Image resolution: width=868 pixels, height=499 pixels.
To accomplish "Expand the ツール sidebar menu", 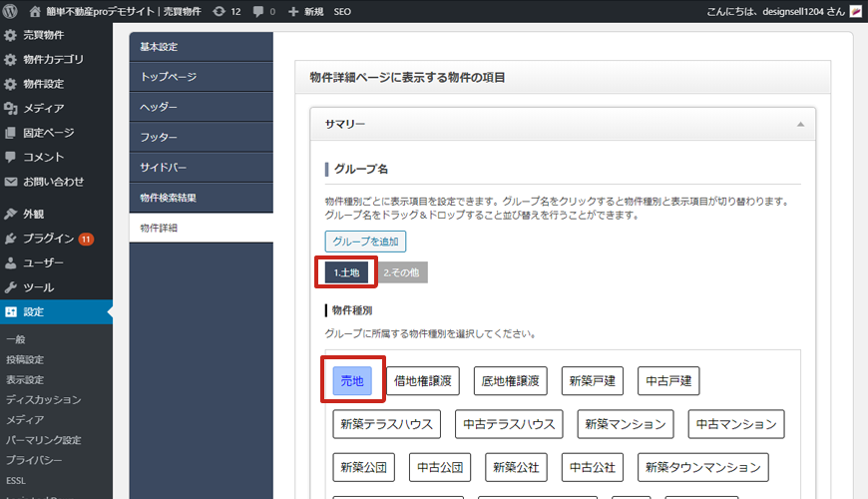I will point(38,287).
